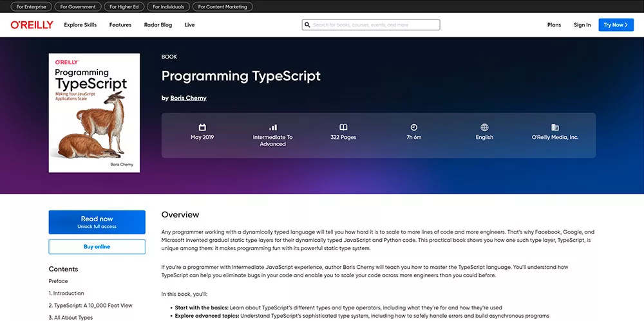The image size is (644, 321).
Task: Open chapter 3. All About Types
Action: pos(71,318)
